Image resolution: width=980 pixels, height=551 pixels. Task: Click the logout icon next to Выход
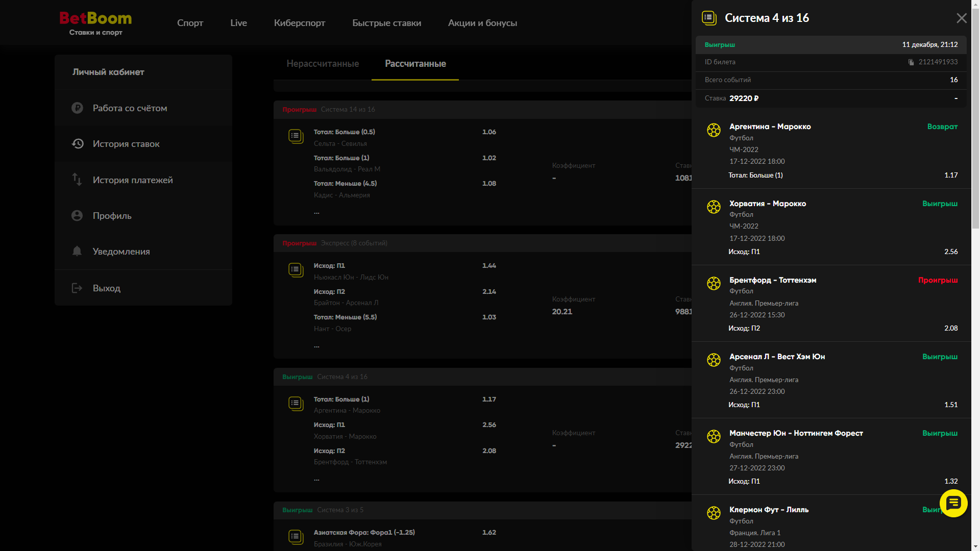coord(77,288)
